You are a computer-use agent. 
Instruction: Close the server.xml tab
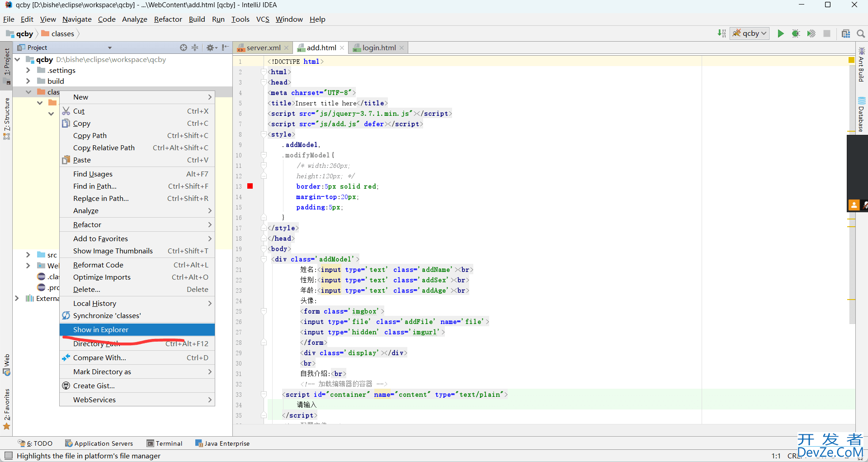[x=286, y=48]
